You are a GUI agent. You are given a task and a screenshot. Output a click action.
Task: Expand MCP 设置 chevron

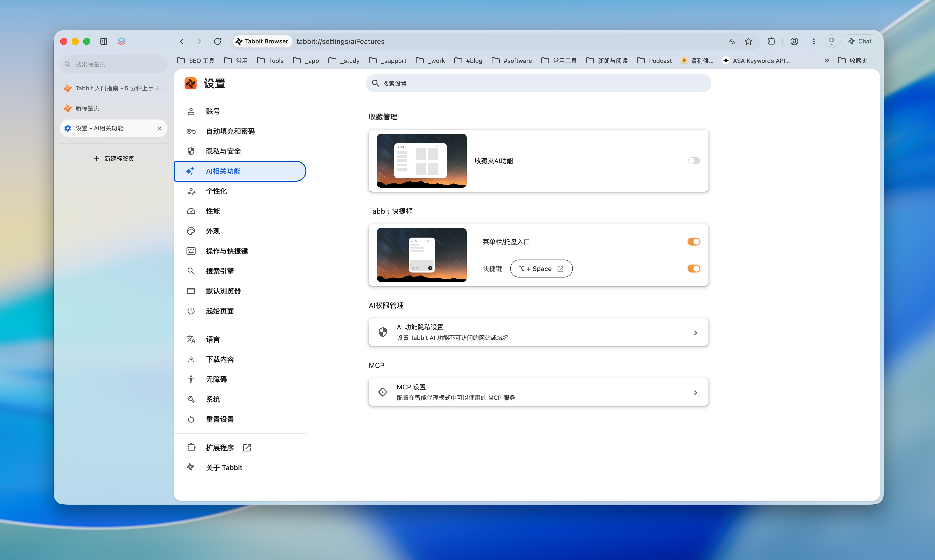coord(695,393)
